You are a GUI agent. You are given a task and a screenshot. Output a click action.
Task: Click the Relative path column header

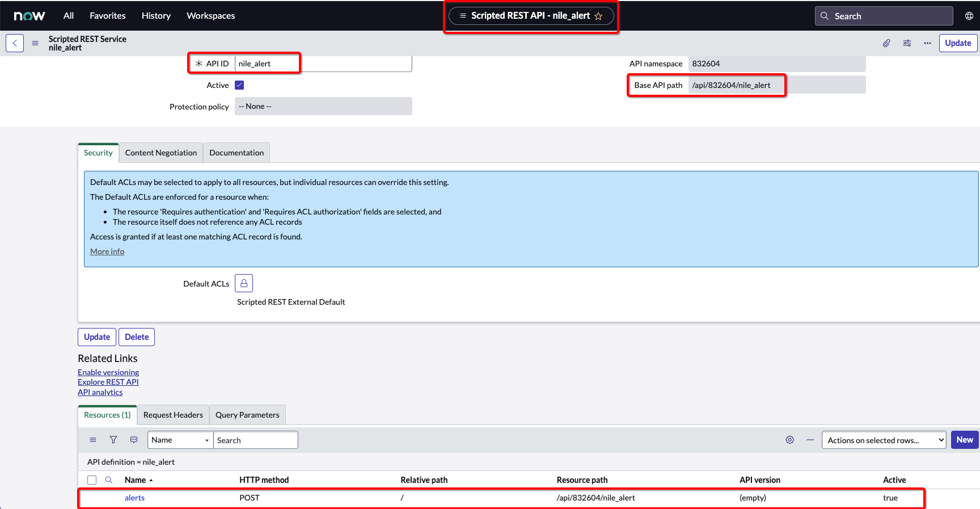pos(424,480)
